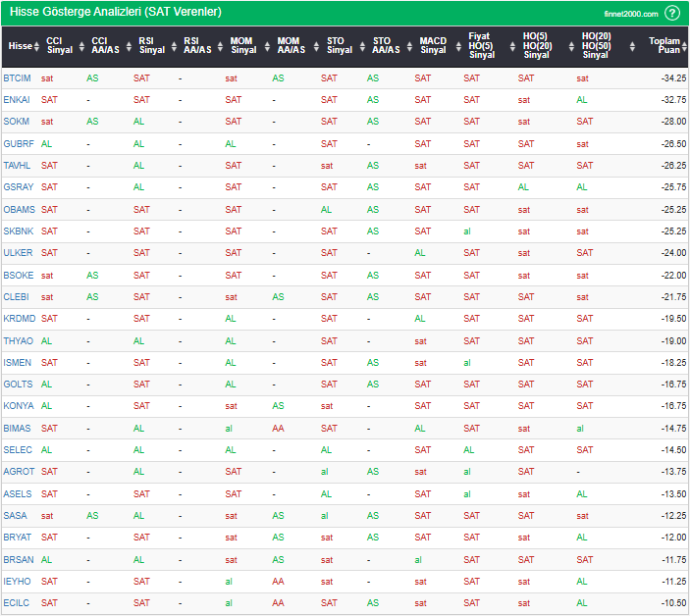
Task: Open OBAMS stock link
Action: click(19, 209)
